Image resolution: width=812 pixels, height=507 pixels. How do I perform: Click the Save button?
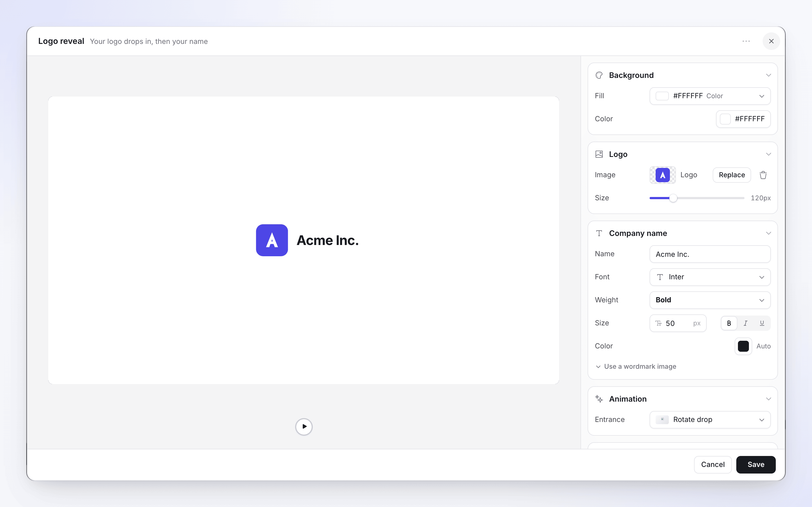pos(756,465)
